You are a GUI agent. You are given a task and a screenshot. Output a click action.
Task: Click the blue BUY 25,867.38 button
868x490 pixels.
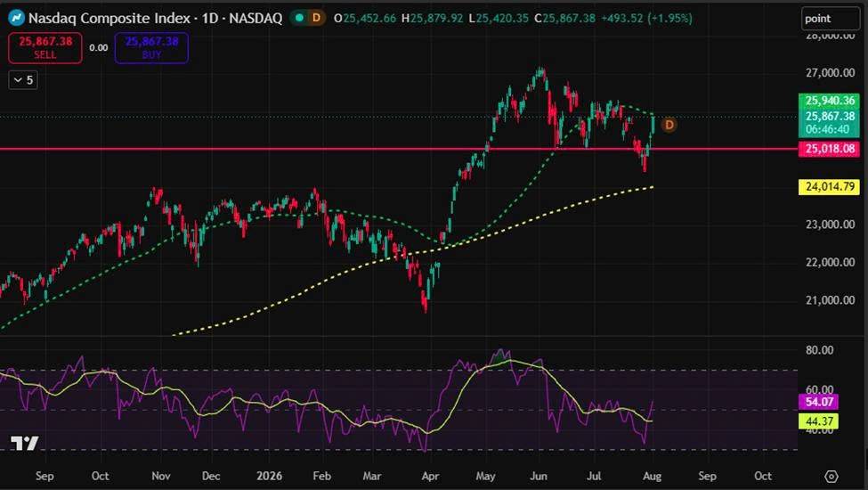click(x=151, y=47)
